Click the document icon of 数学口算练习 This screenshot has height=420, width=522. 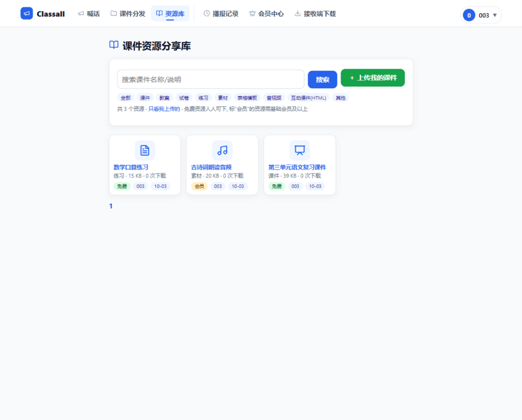(x=145, y=150)
